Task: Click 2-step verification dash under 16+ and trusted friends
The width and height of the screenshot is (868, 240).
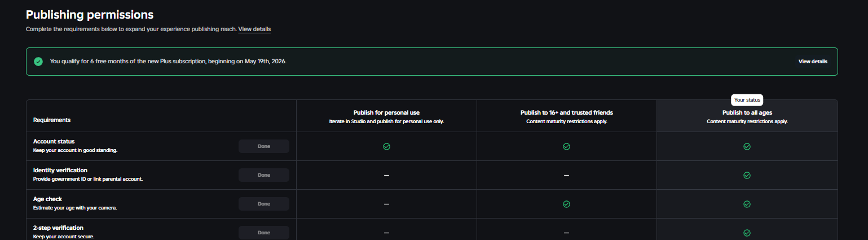Action: pyautogui.click(x=566, y=233)
